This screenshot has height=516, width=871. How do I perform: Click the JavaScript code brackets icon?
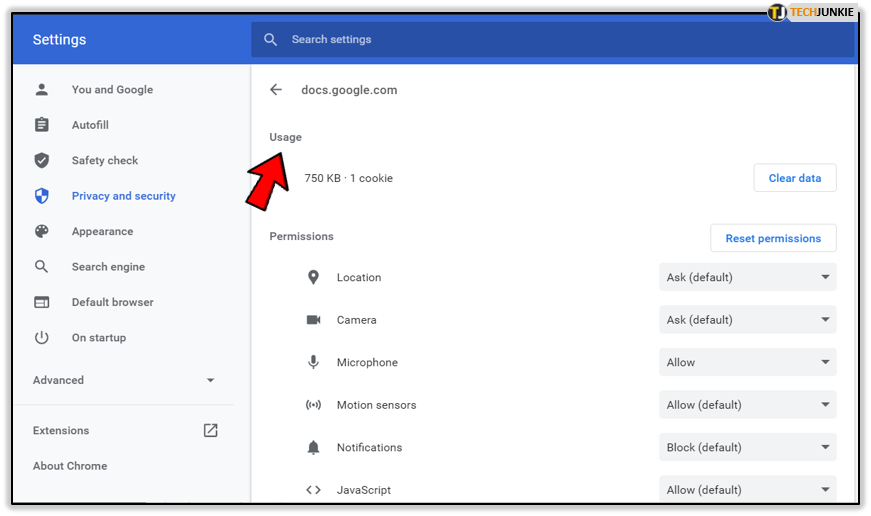click(313, 490)
